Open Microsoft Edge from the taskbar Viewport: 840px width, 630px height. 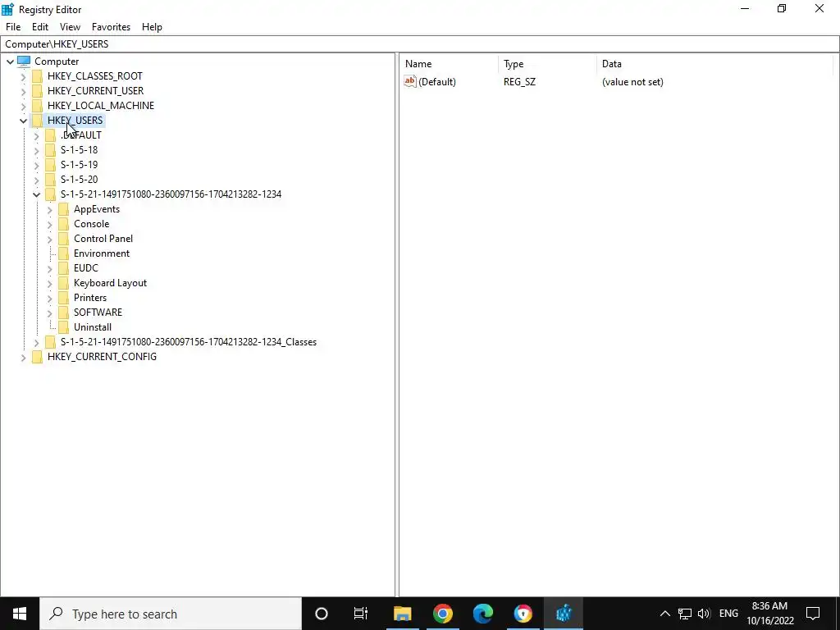[482, 614]
